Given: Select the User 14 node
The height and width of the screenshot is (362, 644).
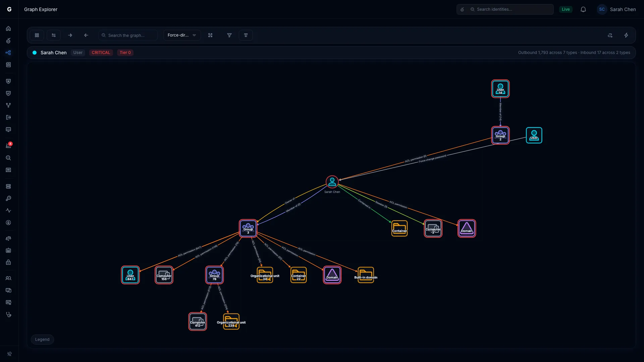Looking at the screenshot, I should click(x=500, y=89).
